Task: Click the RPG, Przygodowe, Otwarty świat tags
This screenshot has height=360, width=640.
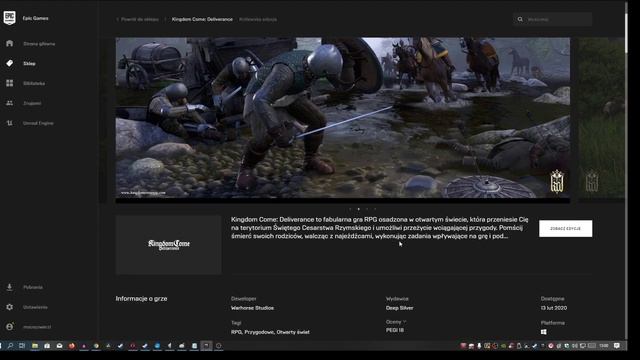Action: pyautogui.click(x=270, y=332)
